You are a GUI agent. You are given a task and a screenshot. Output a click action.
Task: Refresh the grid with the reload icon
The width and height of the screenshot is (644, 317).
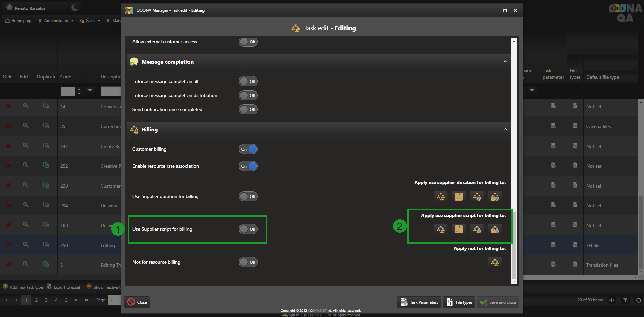pyautogui.click(x=638, y=300)
